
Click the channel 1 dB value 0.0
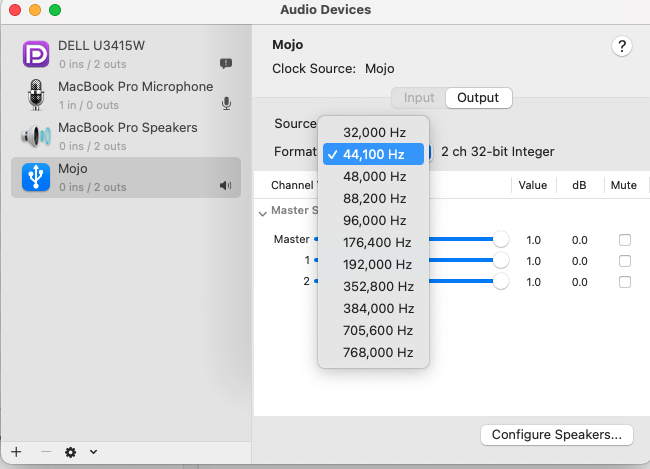coord(580,261)
